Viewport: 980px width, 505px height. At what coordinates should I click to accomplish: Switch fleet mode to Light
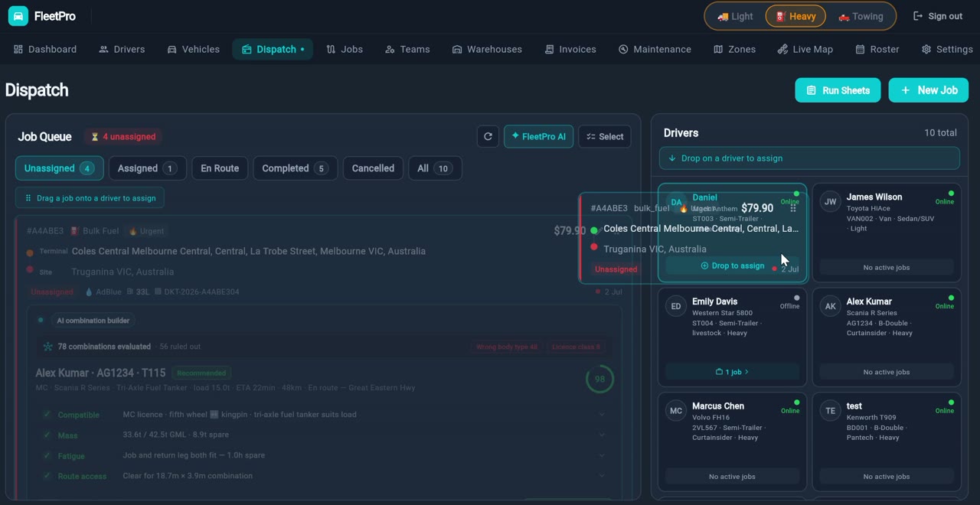pyautogui.click(x=735, y=16)
